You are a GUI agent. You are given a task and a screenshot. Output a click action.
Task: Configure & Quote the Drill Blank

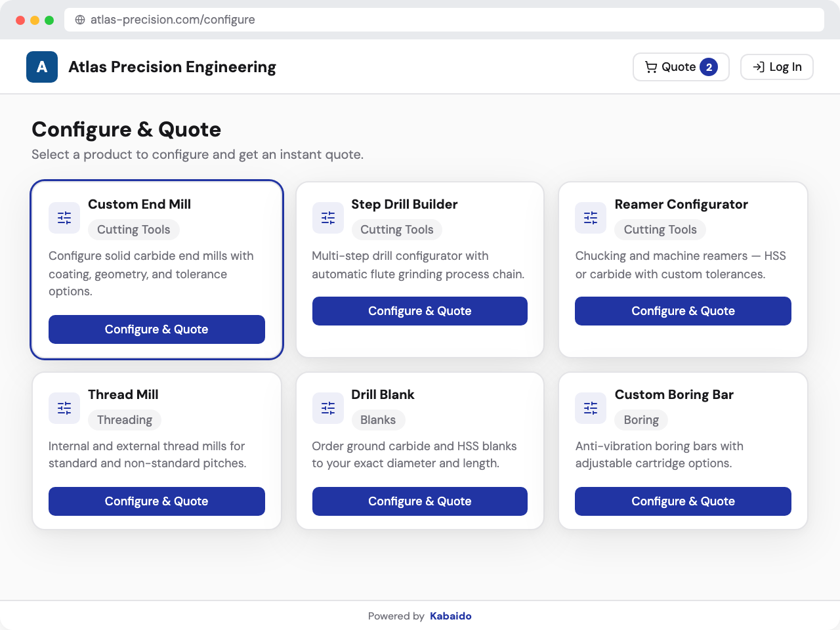click(419, 501)
